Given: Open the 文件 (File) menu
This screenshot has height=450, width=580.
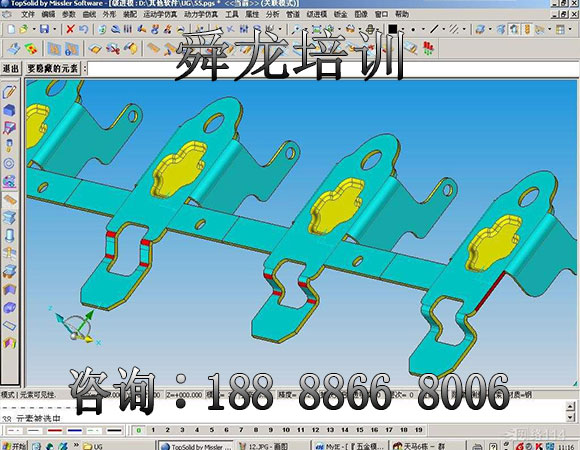Looking at the screenshot, I should pos(27,14).
